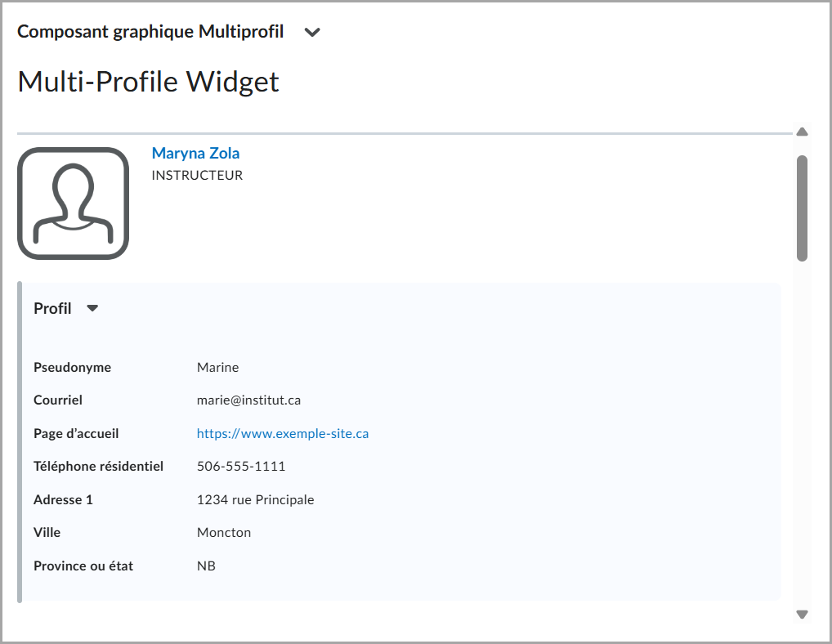832x644 pixels.
Task: Visit the https://www.exemple-site.ca homepage link
Action: coord(282,433)
